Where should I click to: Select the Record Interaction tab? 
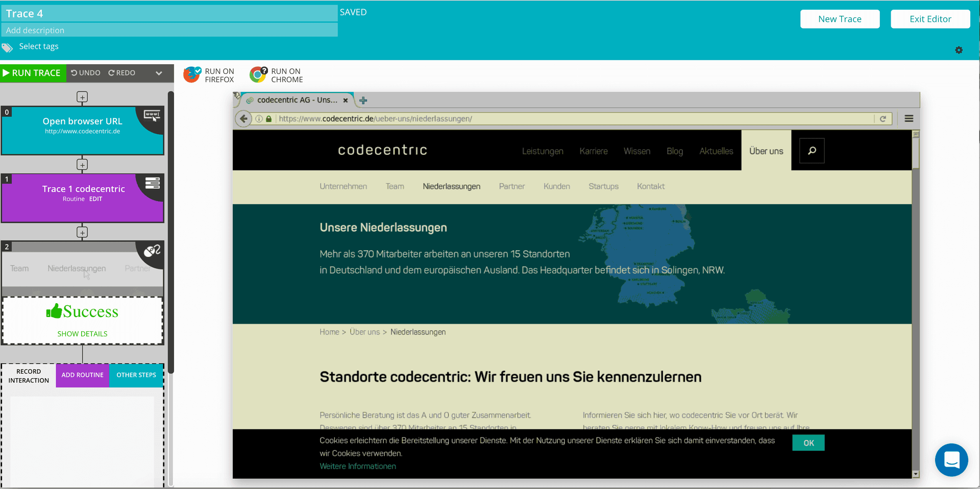29,376
